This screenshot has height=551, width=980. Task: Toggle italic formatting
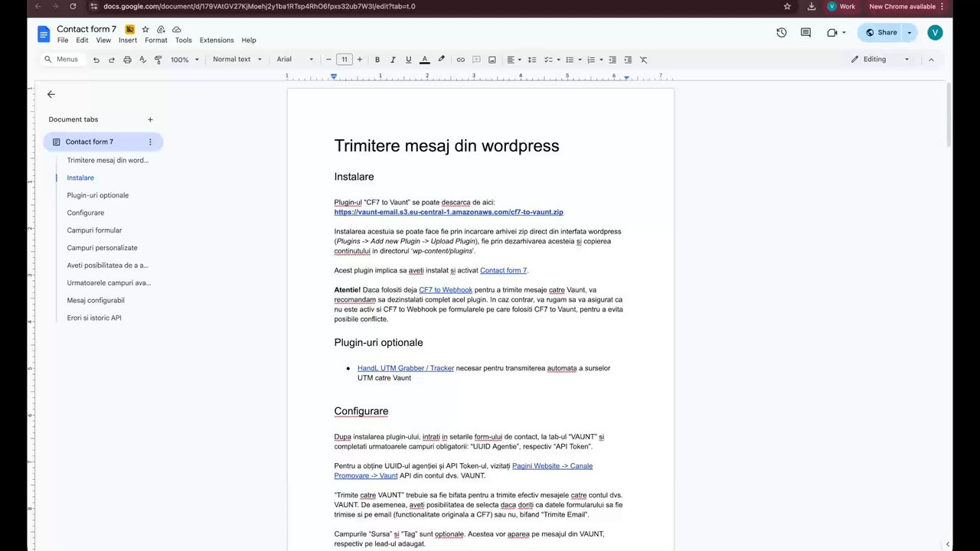393,60
